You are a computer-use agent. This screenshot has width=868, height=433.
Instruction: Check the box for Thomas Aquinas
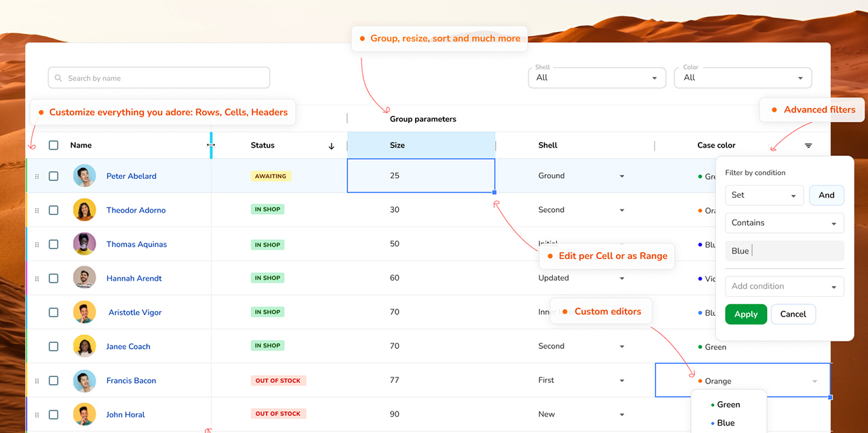(x=54, y=245)
